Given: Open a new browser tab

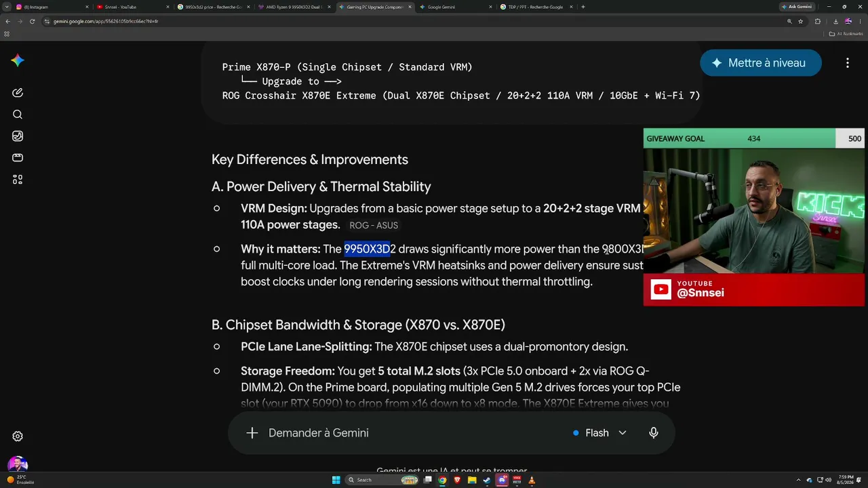Looking at the screenshot, I should (583, 7).
